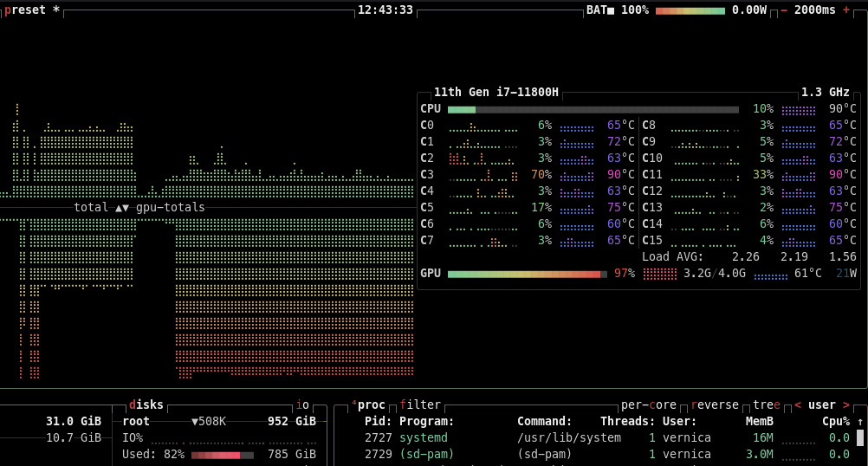The width and height of the screenshot is (868, 466).
Task: Click the Pid: column header
Action: tap(378, 422)
